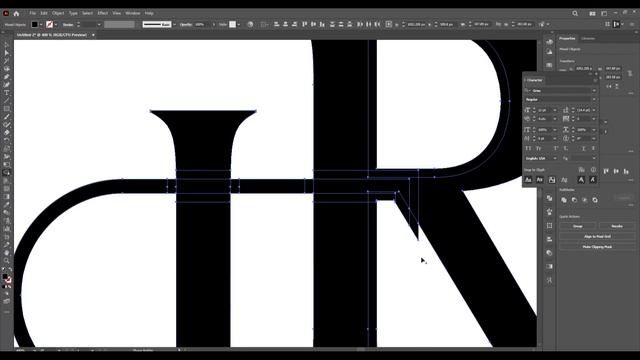Screen dimensions: 640x360
Task: Click the Recolor quick action button
Action: click(617, 226)
